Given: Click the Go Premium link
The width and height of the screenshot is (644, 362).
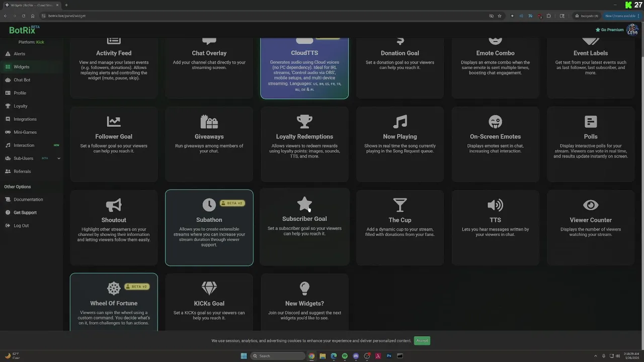Looking at the screenshot, I should click(x=609, y=30).
